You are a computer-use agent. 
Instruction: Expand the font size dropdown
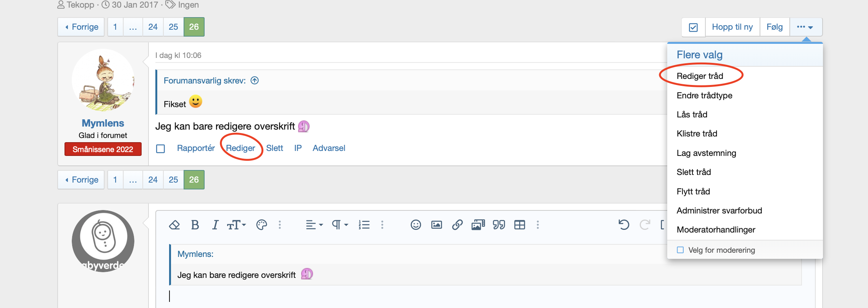236,225
